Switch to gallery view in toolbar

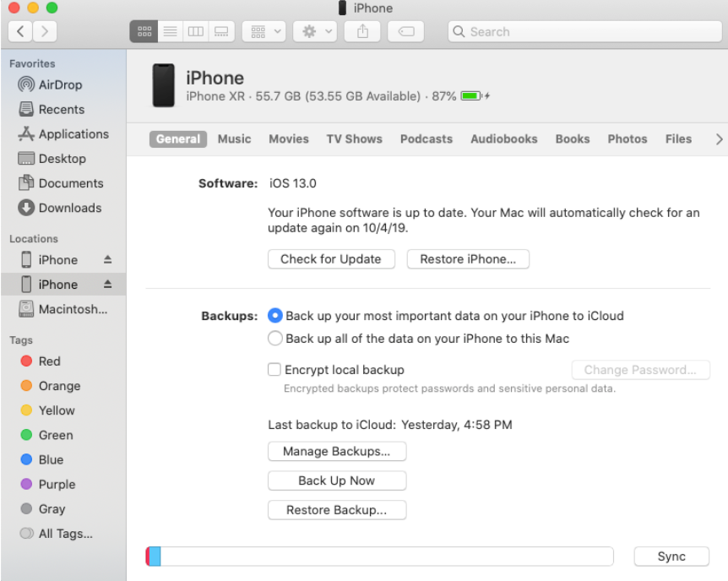tap(221, 31)
